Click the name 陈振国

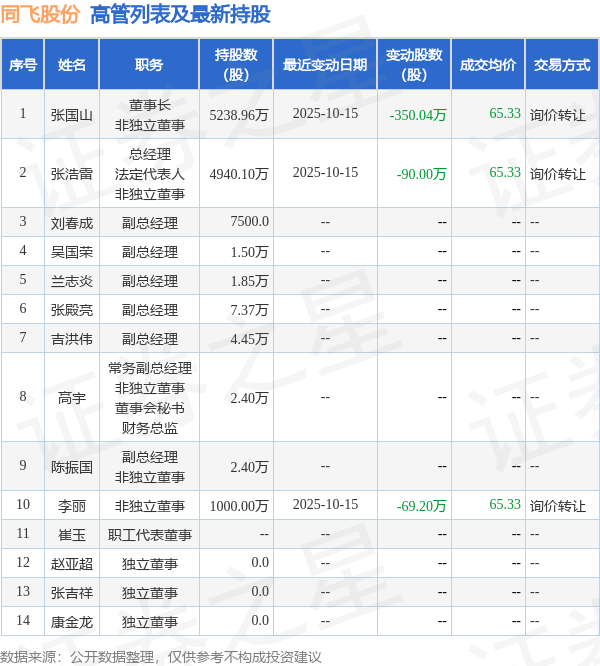tap(72, 467)
